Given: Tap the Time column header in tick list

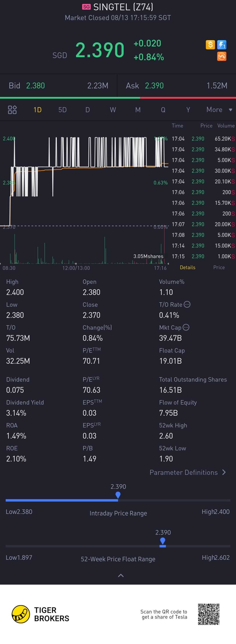Looking at the screenshot, I should tap(177, 126).
